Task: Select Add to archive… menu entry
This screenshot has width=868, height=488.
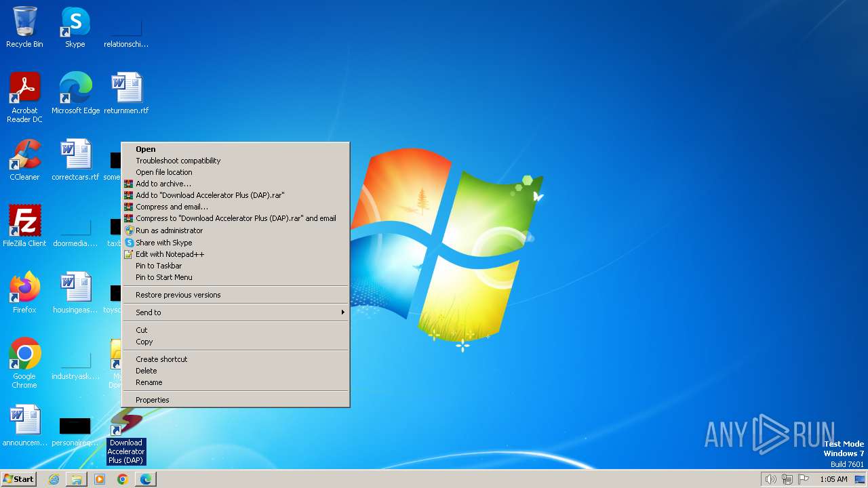Action: (x=235, y=184)
